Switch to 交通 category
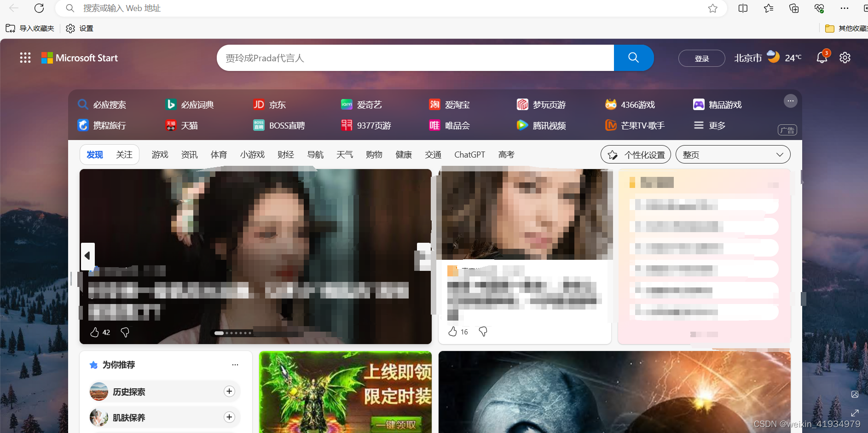Image resolution: width=868 pixels, height=433 pixels. coord(433,155)
